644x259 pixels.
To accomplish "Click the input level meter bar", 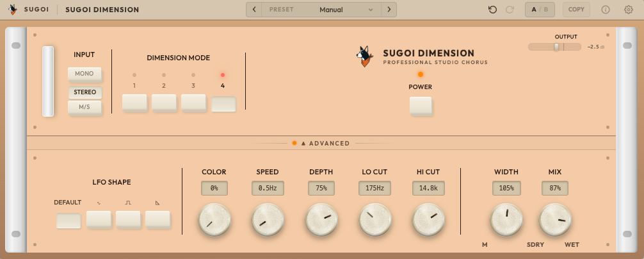I will (x=48, y=81).
